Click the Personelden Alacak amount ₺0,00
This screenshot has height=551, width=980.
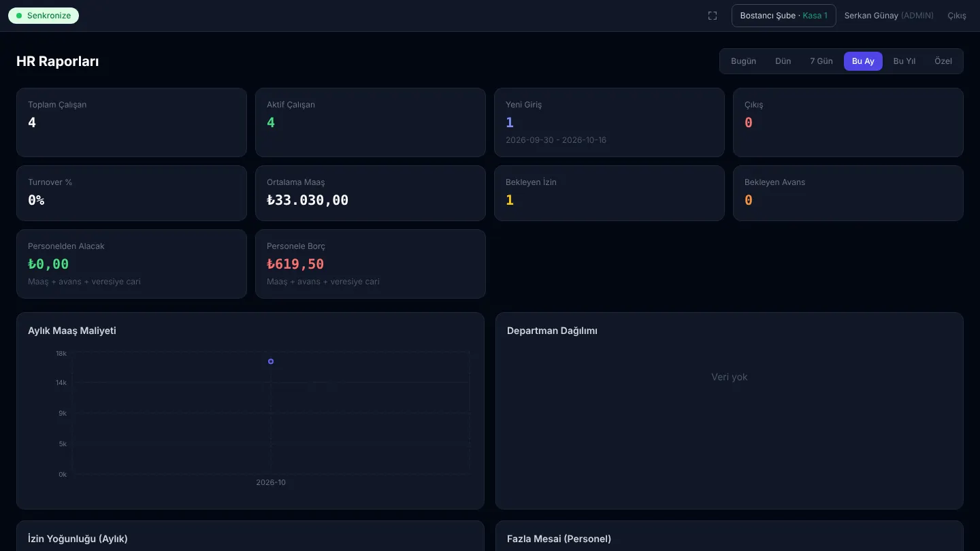[x=48, y=265]
